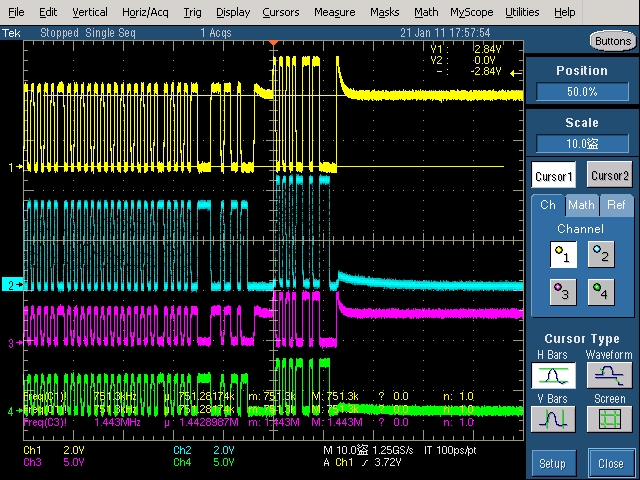This screenshot has width=640, height=480.
Task: Open the Trig menu
Action: click(192, 12)
